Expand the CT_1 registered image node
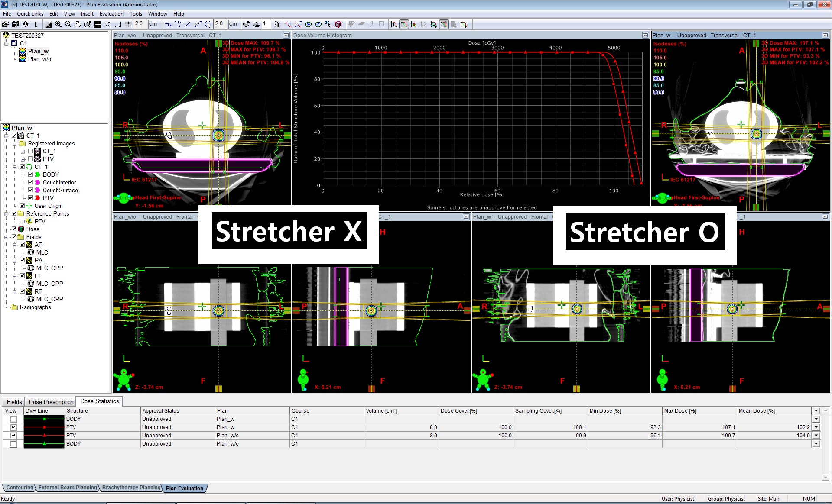 pyautogui.click(x=23, y=151)
